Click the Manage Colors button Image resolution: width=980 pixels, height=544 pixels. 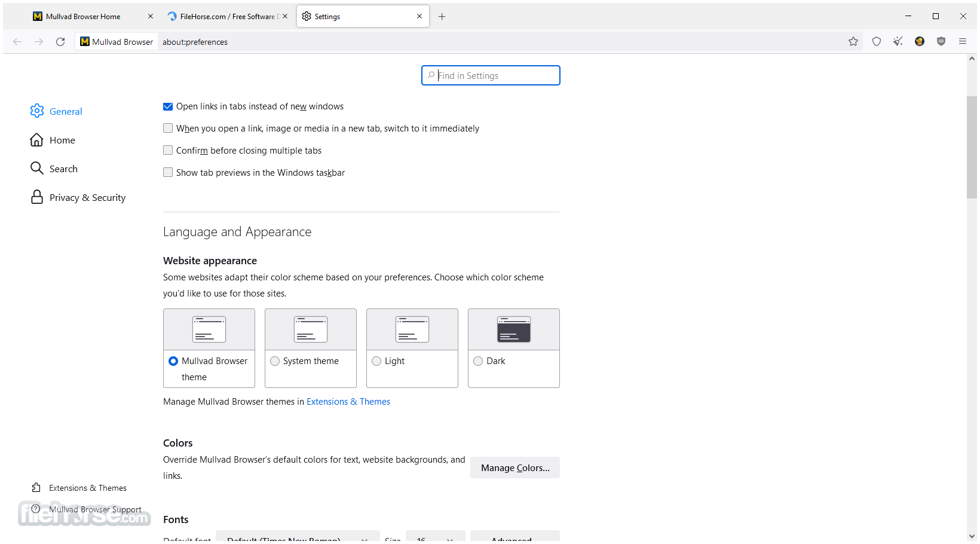pos(515,467)
